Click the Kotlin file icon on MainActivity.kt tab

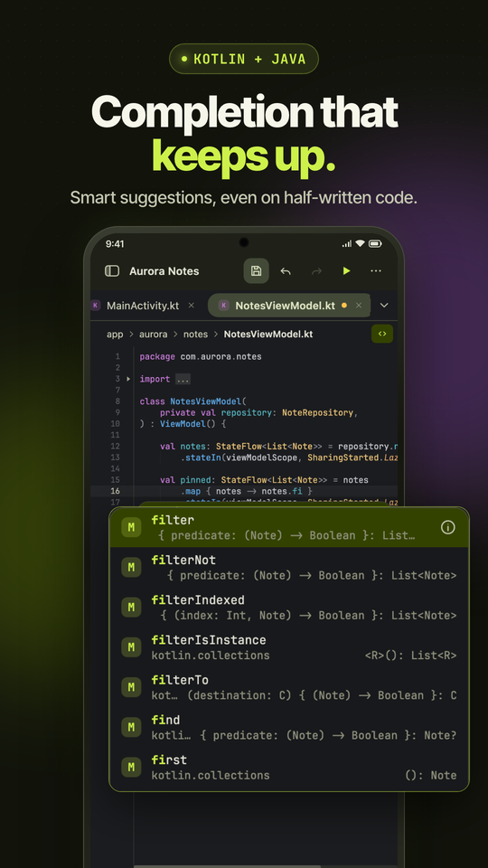pyautogui.click(x=96, y=306)
